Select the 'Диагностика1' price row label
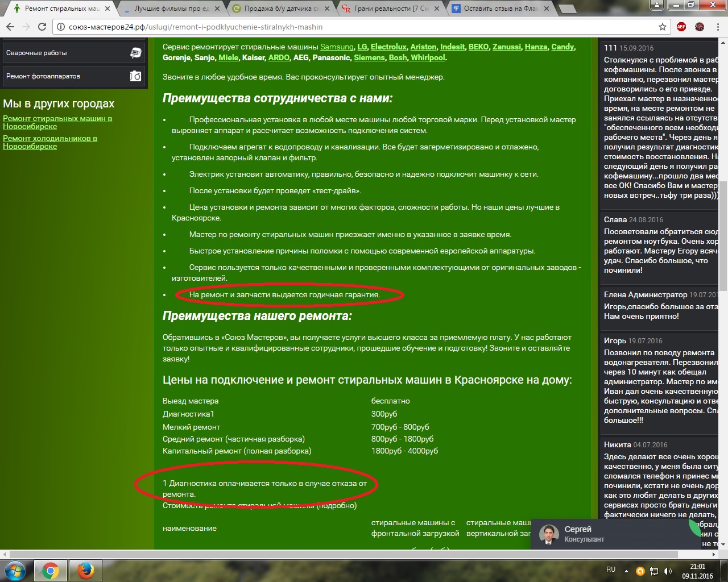The width and height of the screenshot is (728, 582). tap(188, 414)
